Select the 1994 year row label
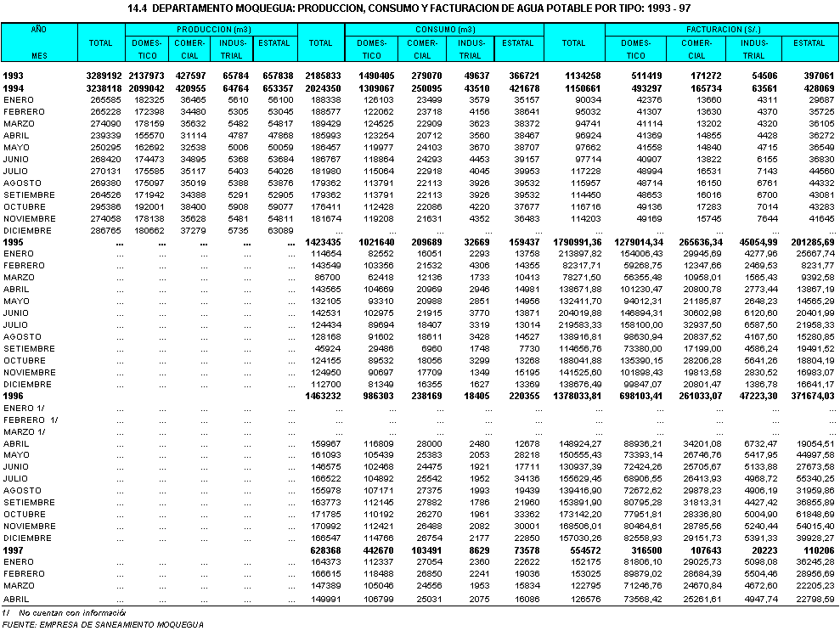The width and height of the screenshot is (840, 631). [x=14, y=87]
